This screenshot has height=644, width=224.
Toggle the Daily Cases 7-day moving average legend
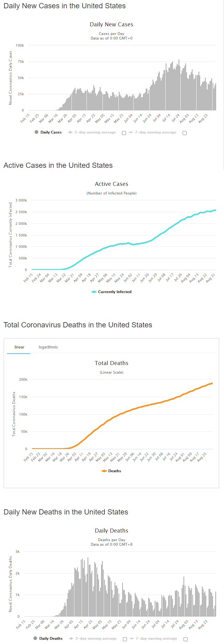tap(153, 132)
